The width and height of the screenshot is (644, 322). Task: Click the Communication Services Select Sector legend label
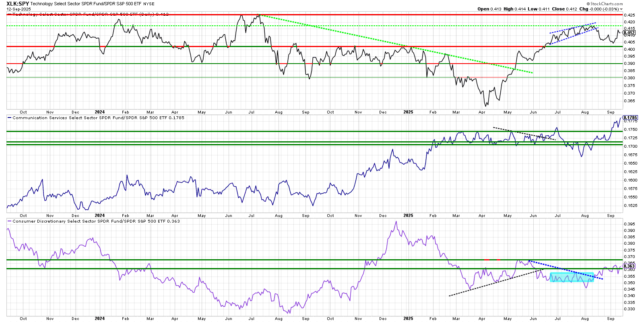pyautogui.click(x=98, y=118)
